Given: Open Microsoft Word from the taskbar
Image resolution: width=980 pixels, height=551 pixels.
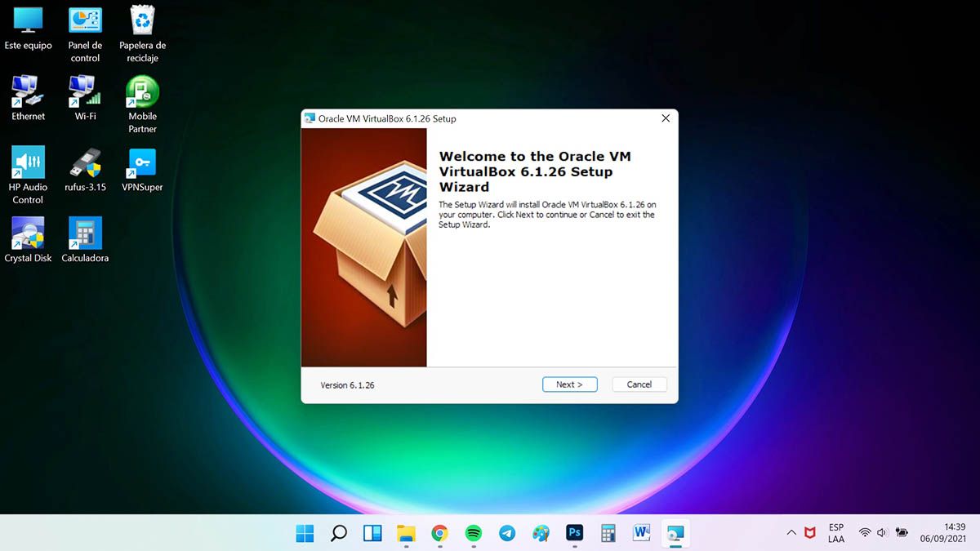Looking at the screenshot, I should point(641,534).
